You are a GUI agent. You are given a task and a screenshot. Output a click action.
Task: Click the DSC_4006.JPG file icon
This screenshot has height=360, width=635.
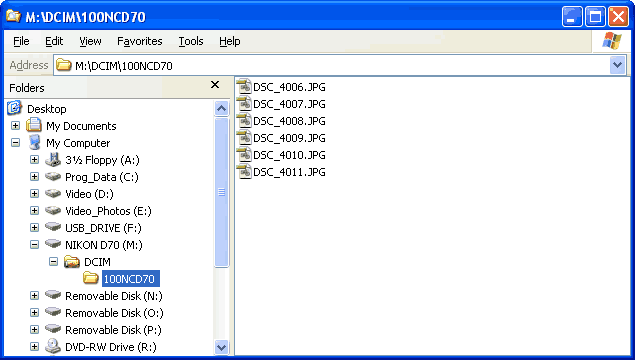click(x=244, y=87)
